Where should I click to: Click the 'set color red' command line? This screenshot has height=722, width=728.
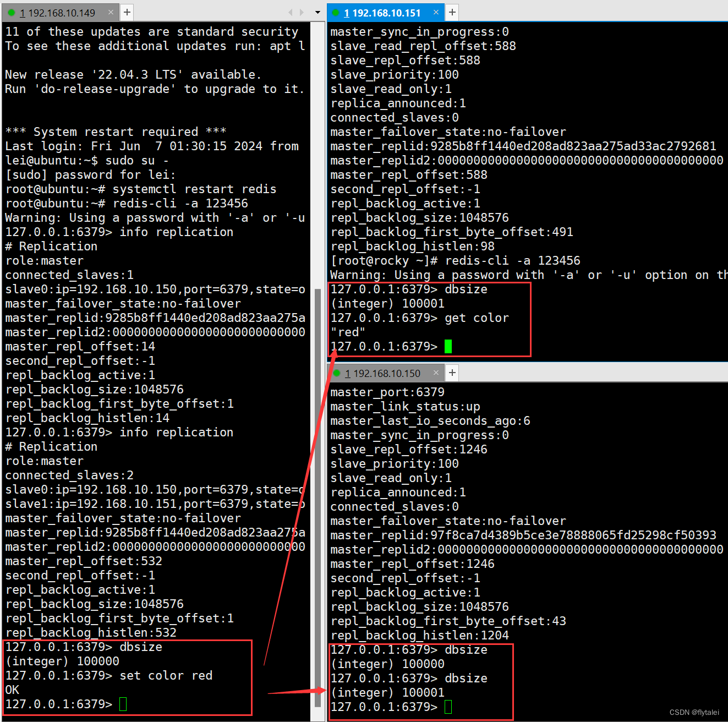[x=109, y=675]
